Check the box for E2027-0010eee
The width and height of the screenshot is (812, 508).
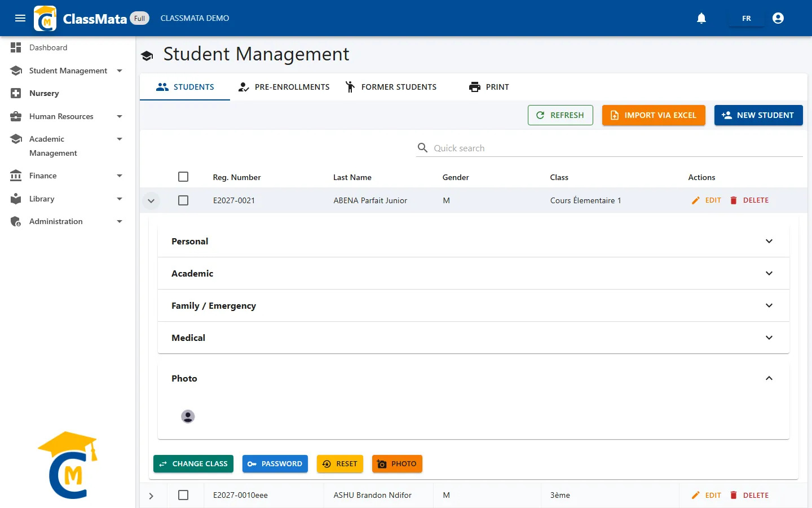pos(183,495)
